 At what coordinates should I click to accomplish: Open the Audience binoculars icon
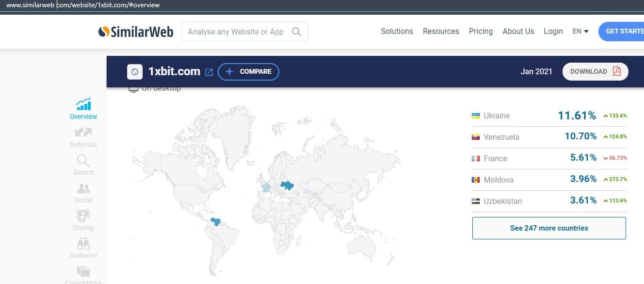pyautogui.click(x=83, y=244)
